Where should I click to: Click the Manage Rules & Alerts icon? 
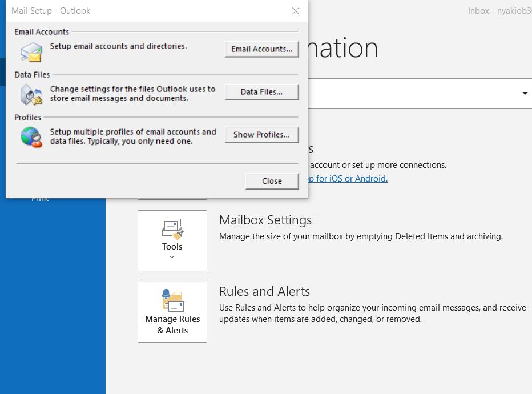172,300
